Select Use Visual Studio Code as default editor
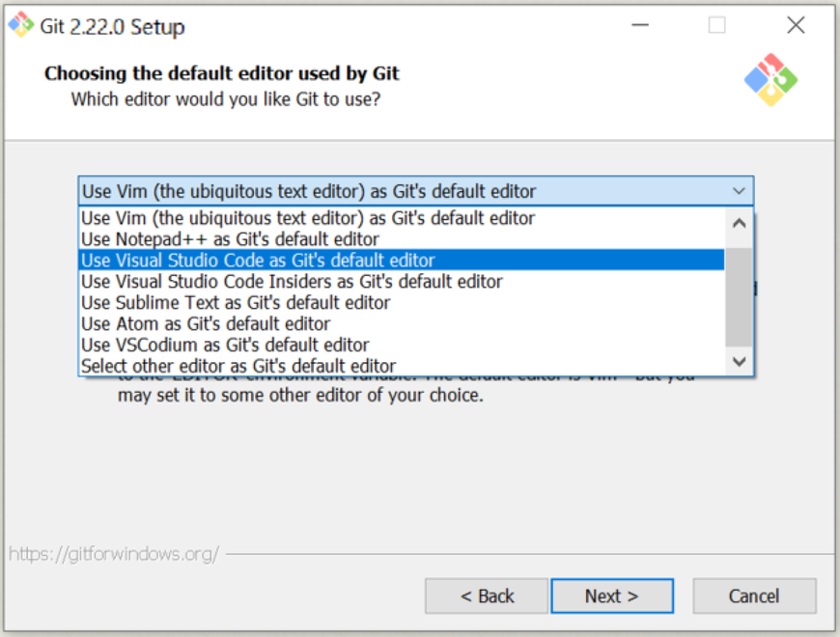The width and height of the screenshot is (840, 637). [402, 261]
